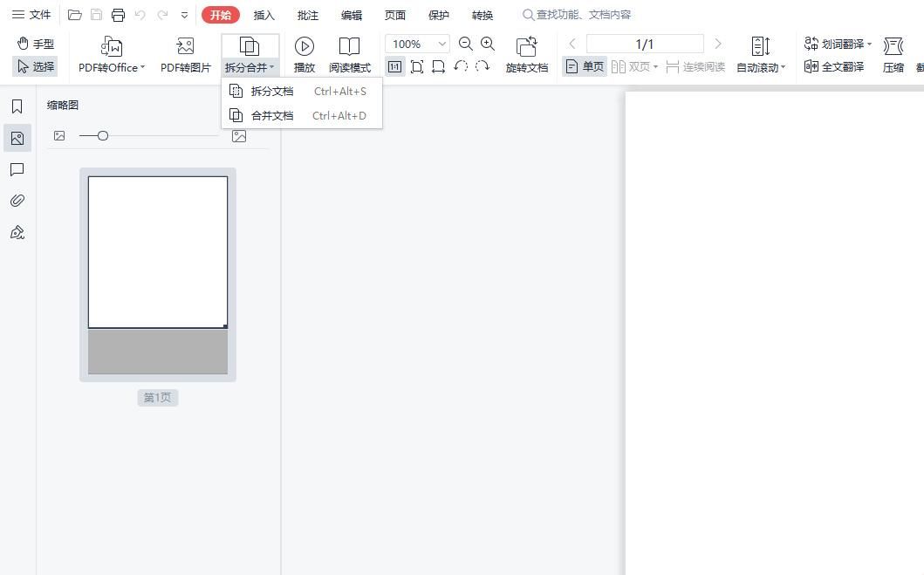Go to the previous page arrow
The width and height of the screenshot is (924, 575).
click(572, 44)
